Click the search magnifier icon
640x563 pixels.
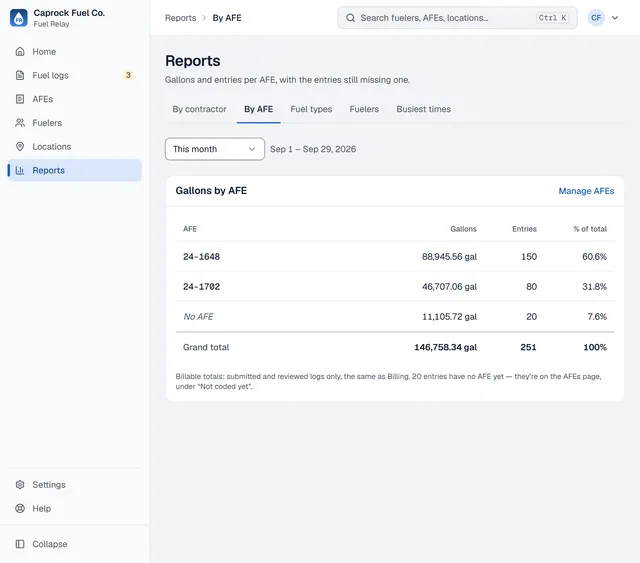350,18
